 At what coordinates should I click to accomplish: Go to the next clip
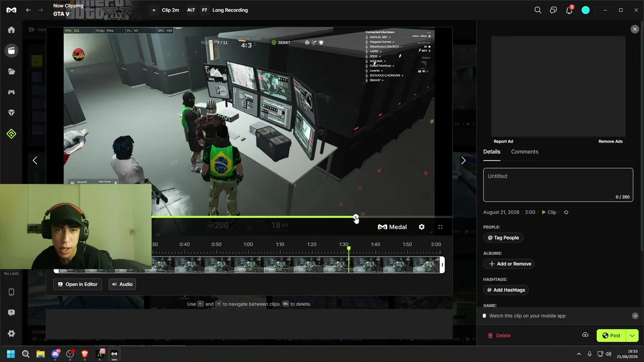tap(463, 160)
